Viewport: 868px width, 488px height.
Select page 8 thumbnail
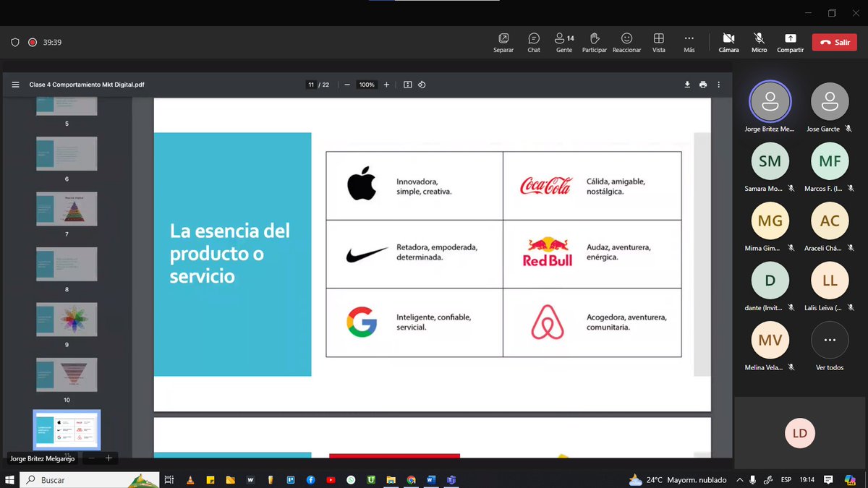pyautogui.click(x=67, y=265)
